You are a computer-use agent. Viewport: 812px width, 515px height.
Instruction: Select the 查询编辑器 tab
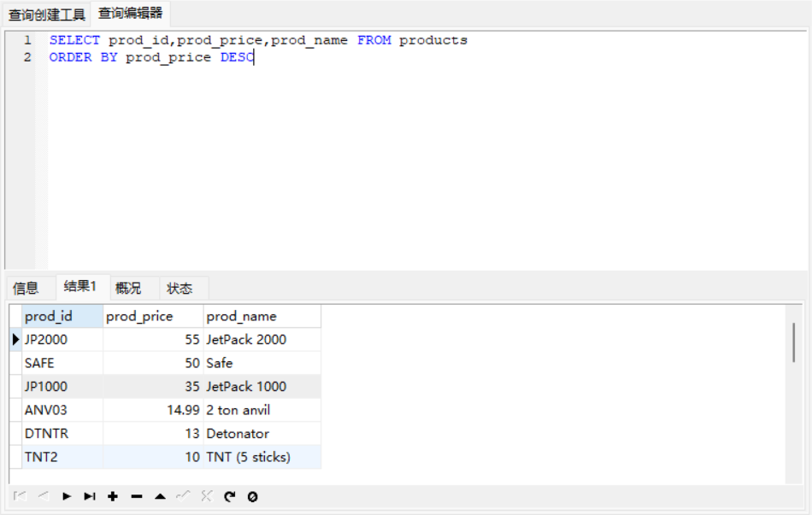[x=130, y=14]
